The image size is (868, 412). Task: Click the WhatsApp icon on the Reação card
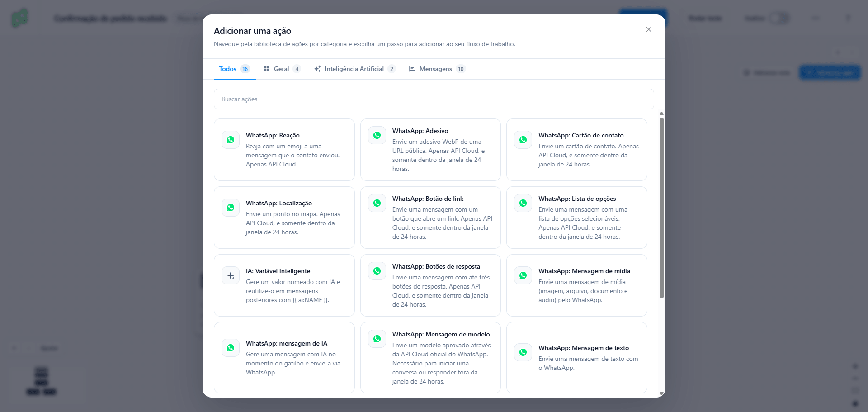tap(231, 140)
